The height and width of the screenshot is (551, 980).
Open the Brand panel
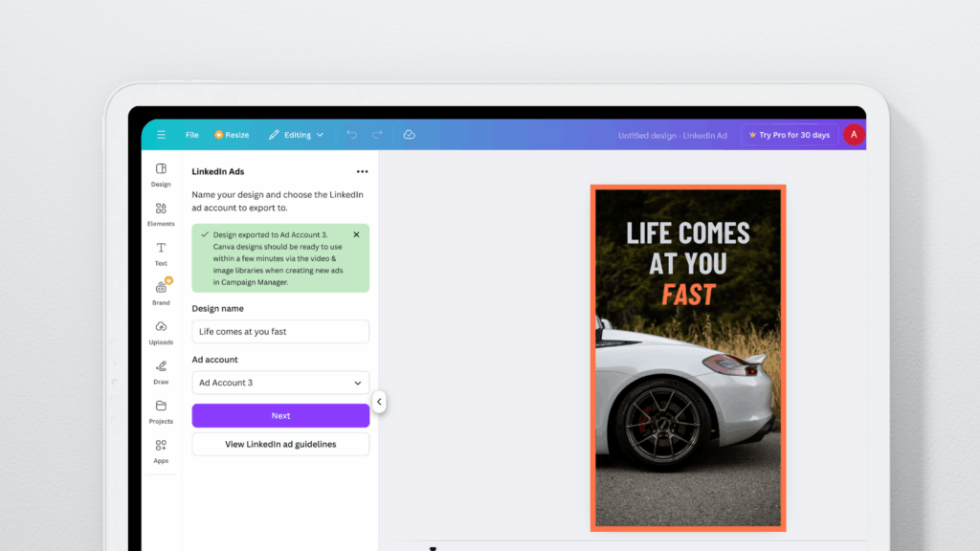click(x=161, y=294)
